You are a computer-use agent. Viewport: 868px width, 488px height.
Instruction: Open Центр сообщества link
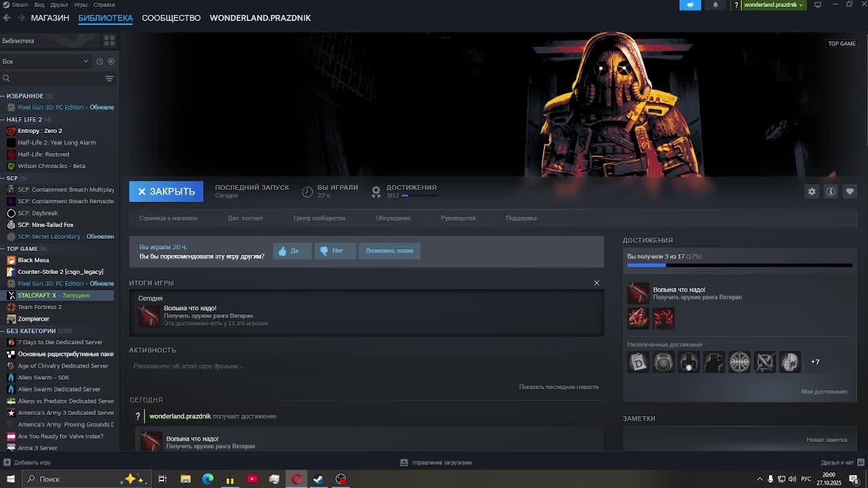click(319, 218)
